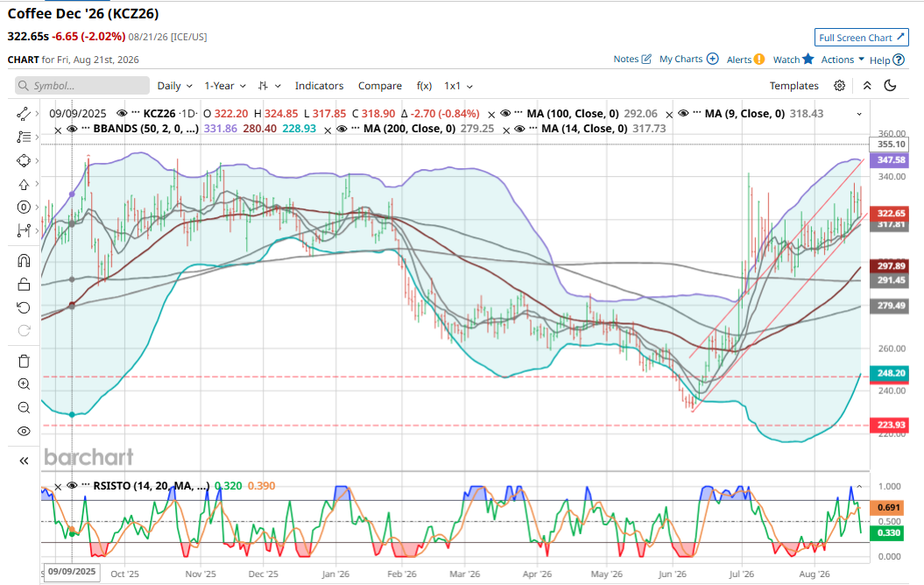924x585 pixels.
Task: Click the 09/09/2025 crosshair date label
Action: pyautogui.click(x=72, y=572)
